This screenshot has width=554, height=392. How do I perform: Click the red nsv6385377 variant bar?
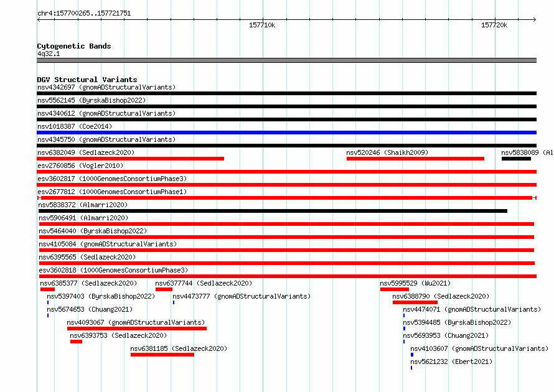point(47,289)
